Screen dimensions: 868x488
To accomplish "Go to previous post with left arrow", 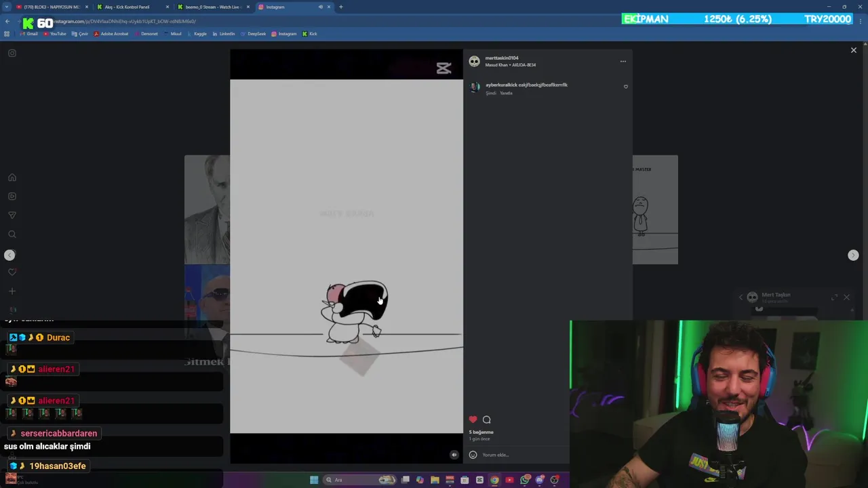I will point(9,255).
